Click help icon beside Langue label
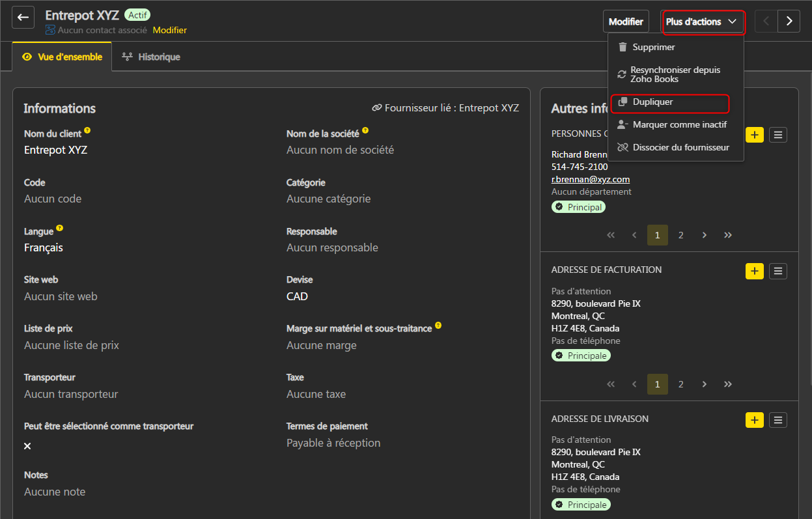 tap(60, 229)
